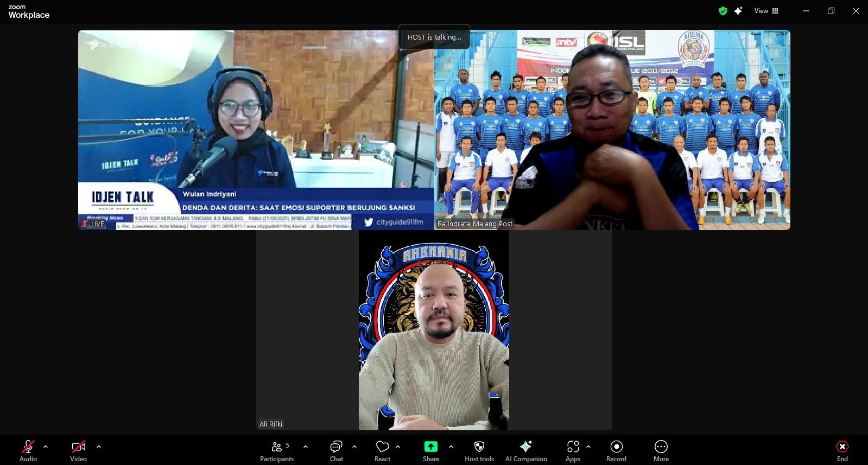Click the AI Companion sparkle icon at top
Screen dimensions: 868x465
(x=738, y=11)
